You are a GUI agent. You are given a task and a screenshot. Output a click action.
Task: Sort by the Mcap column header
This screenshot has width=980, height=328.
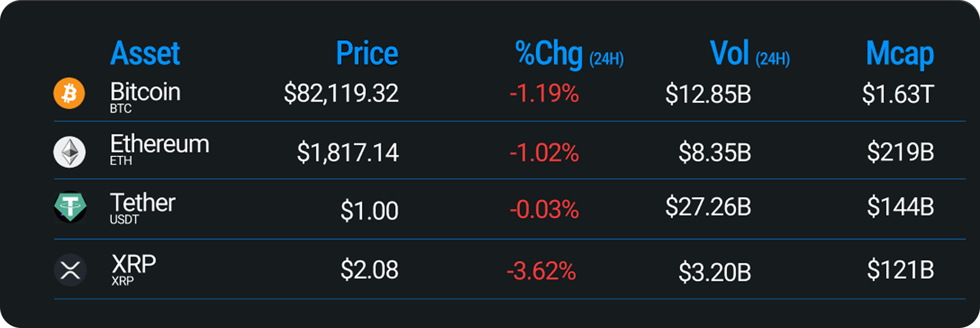tap(899, 55)
